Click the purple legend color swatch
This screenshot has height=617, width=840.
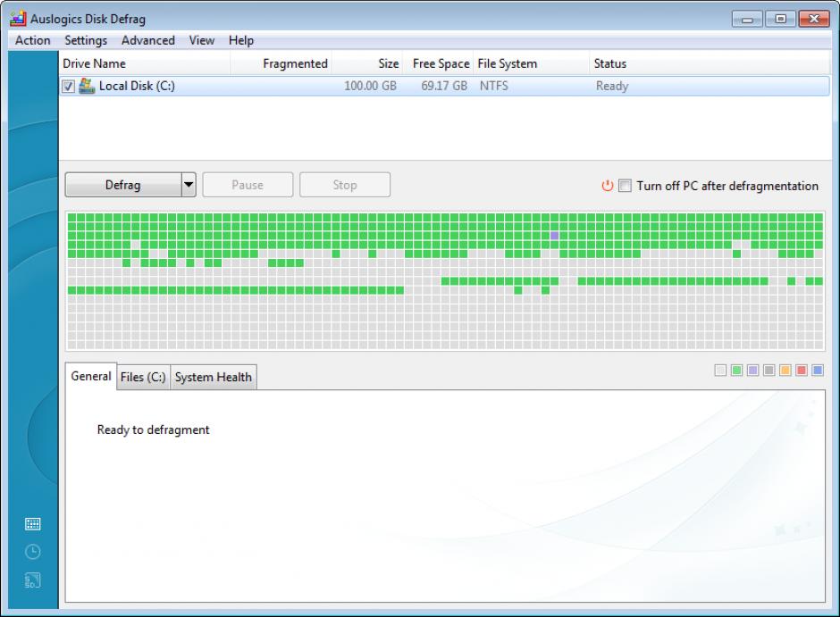752,371
